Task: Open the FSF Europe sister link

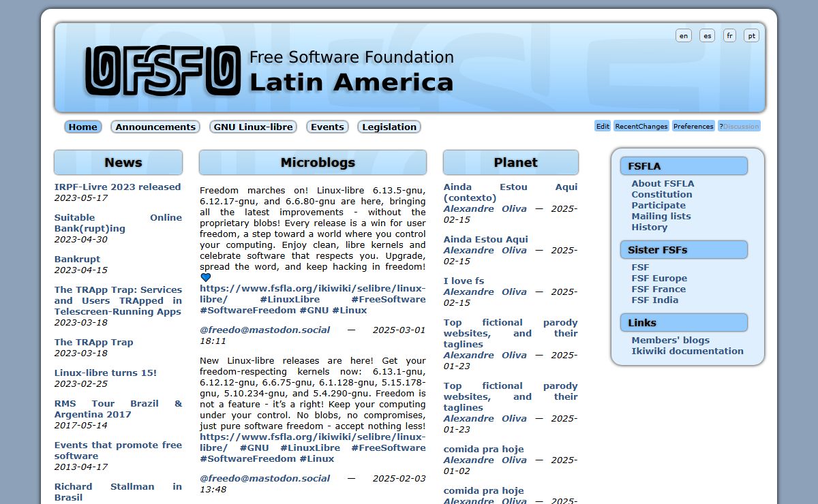Action: tap(658, 278)
